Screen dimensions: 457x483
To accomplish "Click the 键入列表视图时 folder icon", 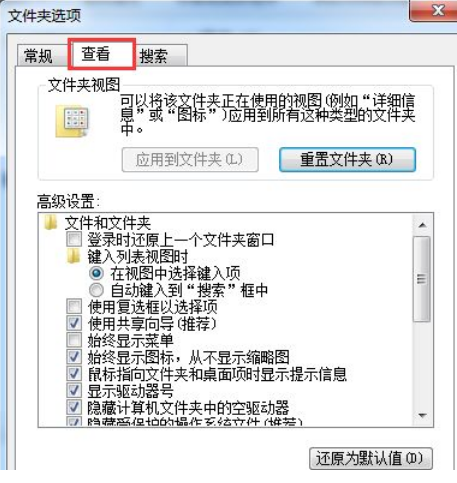I will (x=73, y=256).
